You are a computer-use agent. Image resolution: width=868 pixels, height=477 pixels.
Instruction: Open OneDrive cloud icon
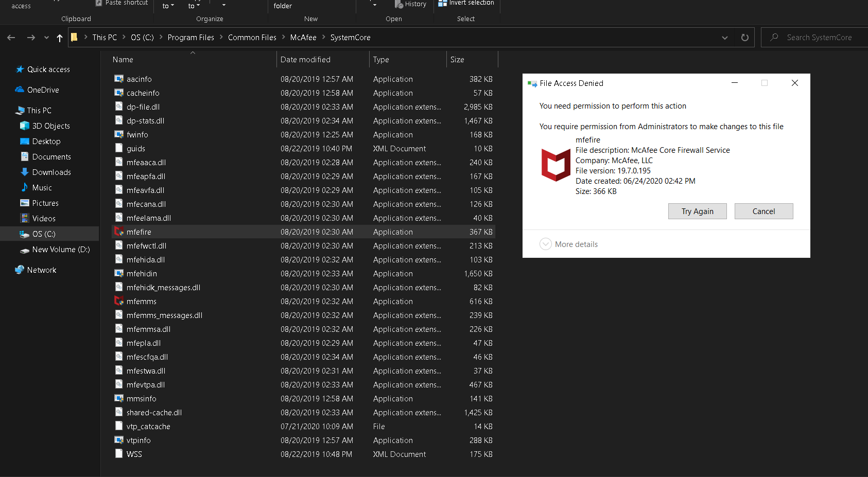(x=20, y=90)
